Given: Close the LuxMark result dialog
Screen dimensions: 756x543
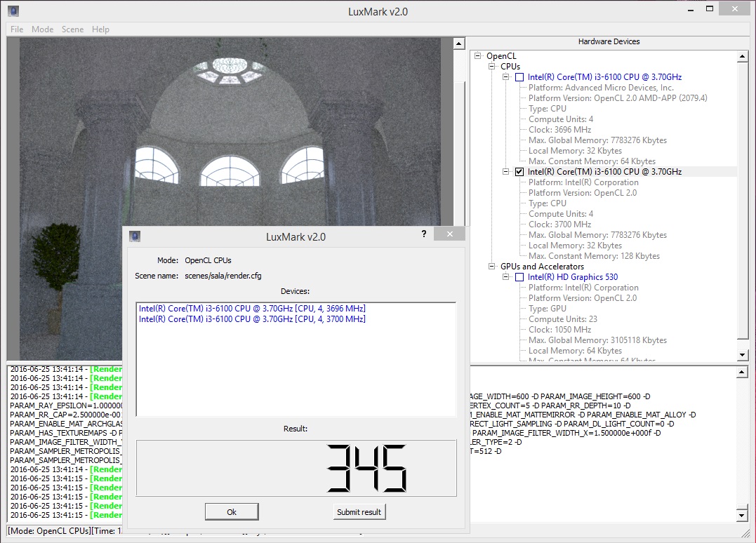Looking at the screenshot, I should point(449,234).
